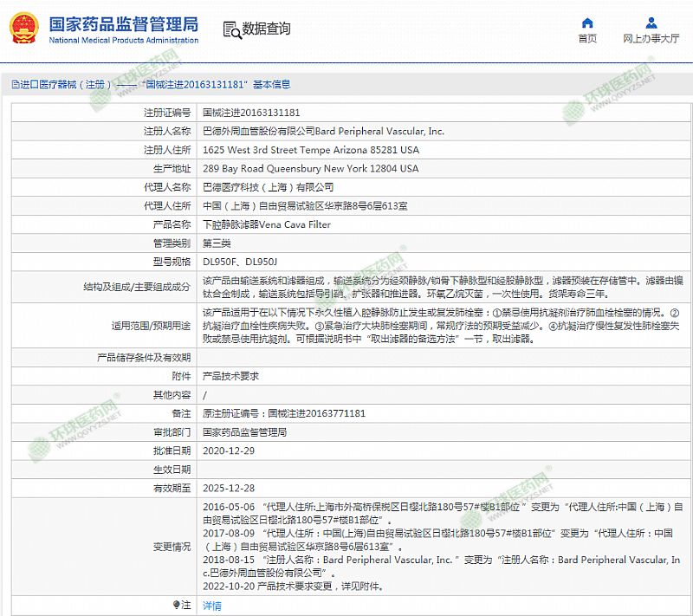Select the 网上办事大厅 navigation label

point(651,39)
